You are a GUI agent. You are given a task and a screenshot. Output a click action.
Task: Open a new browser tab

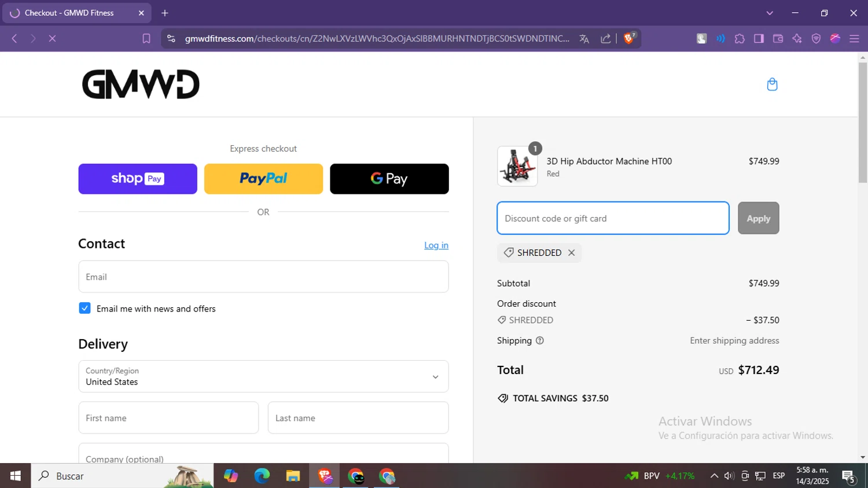(x=165, y=13)
